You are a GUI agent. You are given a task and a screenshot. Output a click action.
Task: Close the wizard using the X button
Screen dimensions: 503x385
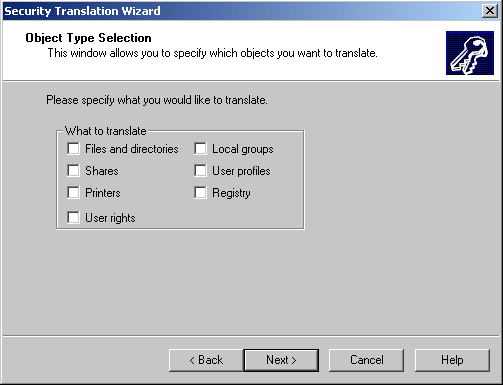pyautogui.click(x=490, y=11)
